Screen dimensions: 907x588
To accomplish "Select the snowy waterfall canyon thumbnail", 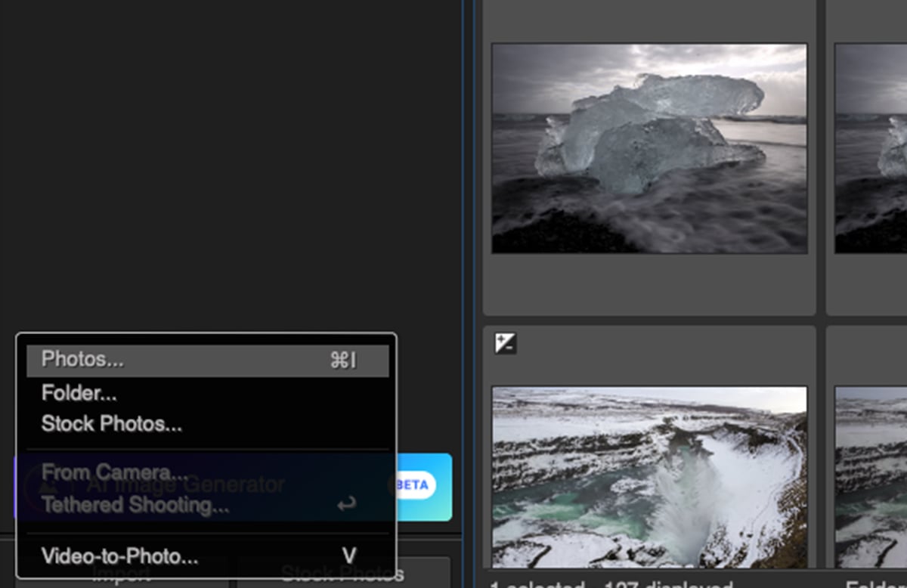I will coord(649,476).
